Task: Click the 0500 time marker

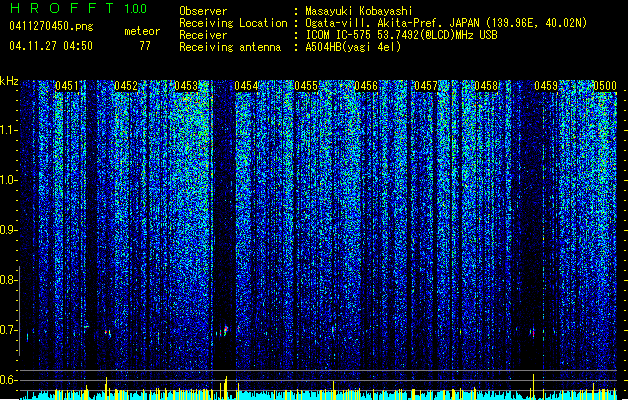Action: [x=605, y=86]
